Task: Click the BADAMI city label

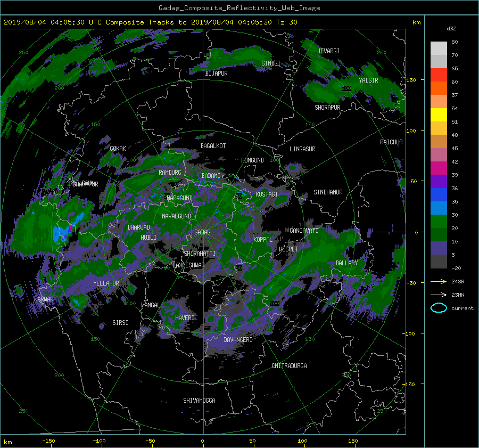Action: coord(211,176)
